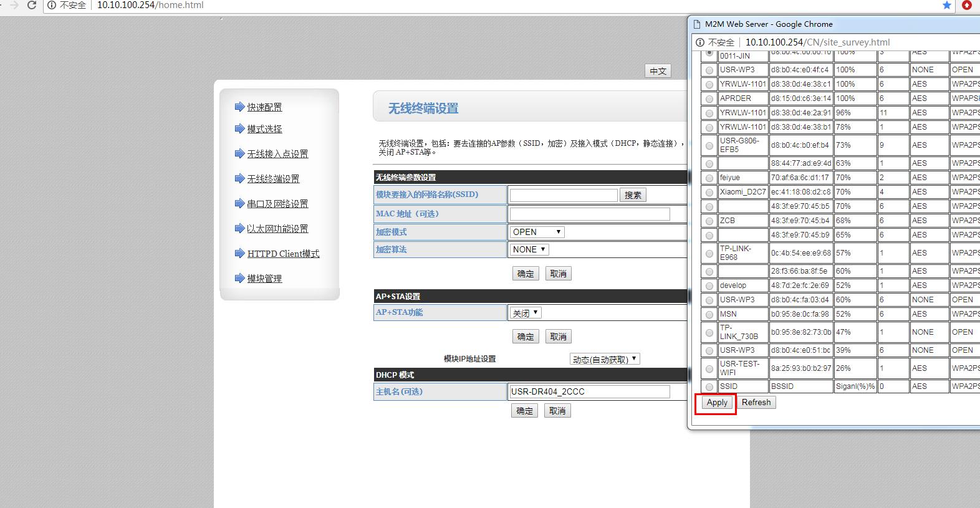Expand the 加密算法 NONE dropdown
The width and height of the screenshot is (980, 508).
click(x=529, y=249)
